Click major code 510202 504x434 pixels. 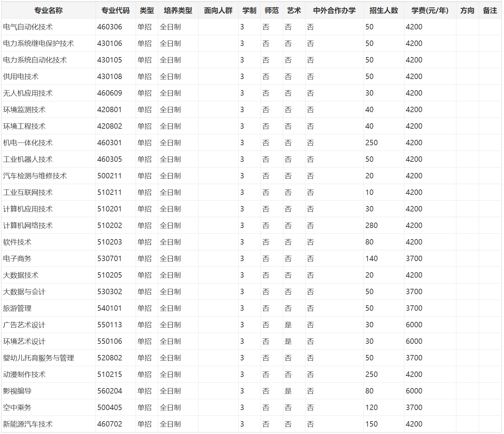(x=110, y=225)
